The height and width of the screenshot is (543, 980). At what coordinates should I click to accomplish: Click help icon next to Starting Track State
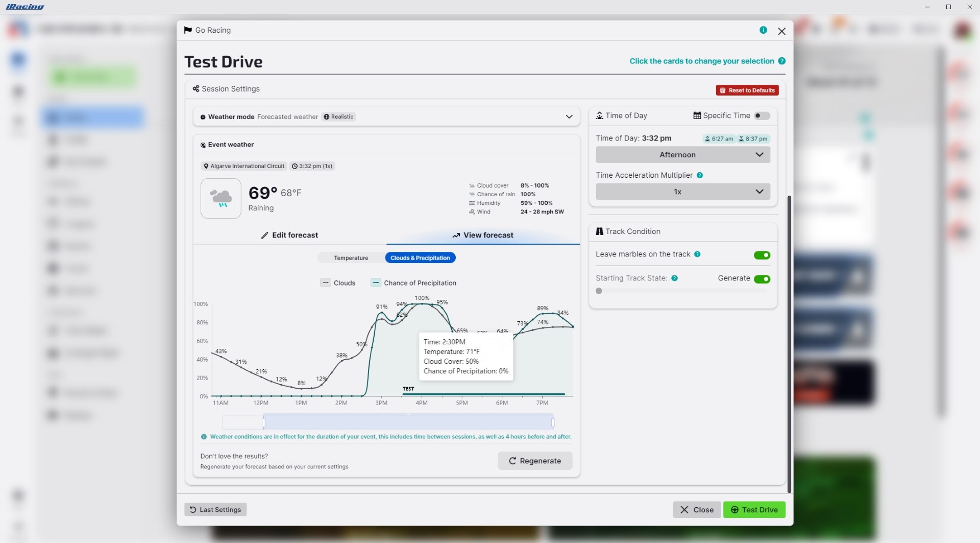pyautogui.click(x=674, y=278)
